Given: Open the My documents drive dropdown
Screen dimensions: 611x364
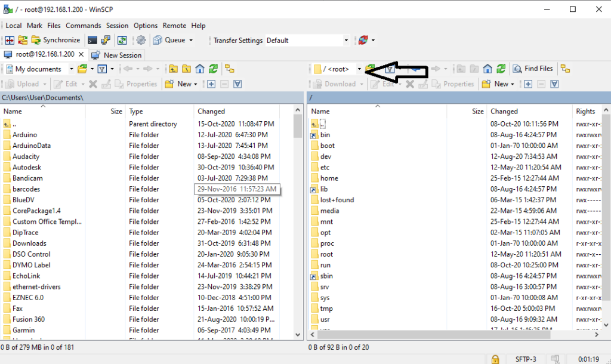Looking at the screenshot, I should coord(72,69).
